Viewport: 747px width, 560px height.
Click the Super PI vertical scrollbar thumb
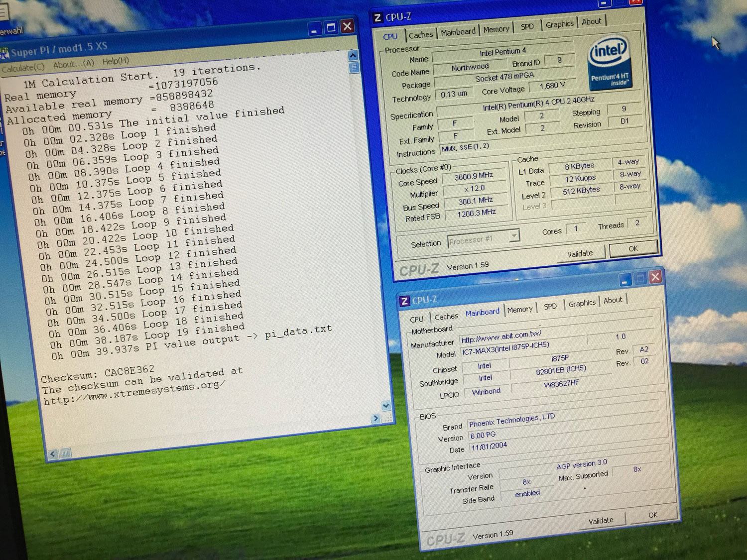point(354,67)
